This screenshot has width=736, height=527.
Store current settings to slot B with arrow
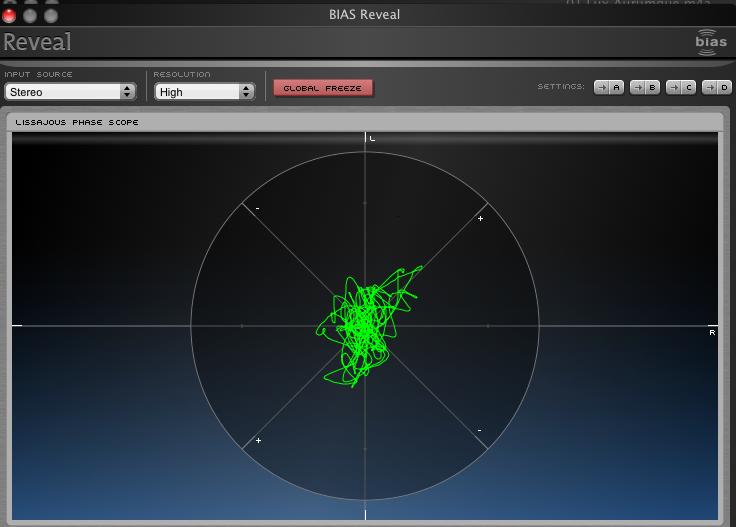pyautogui.click(x=637, y=88)
